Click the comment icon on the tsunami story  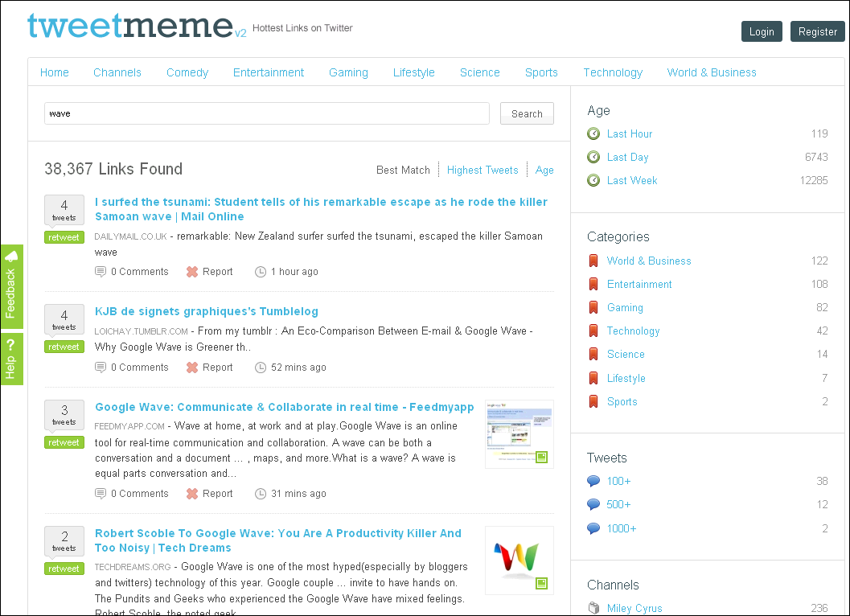tap(101, 271)
